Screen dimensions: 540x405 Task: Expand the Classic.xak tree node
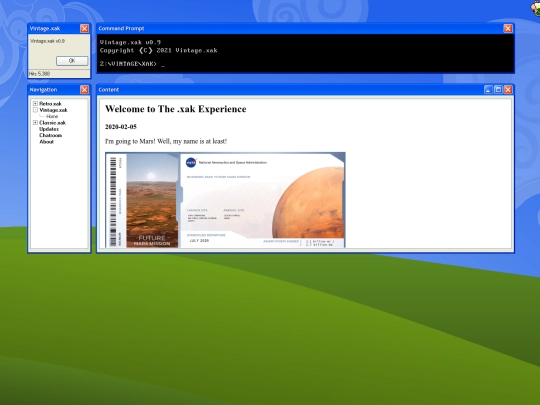[x=35, y=123]
